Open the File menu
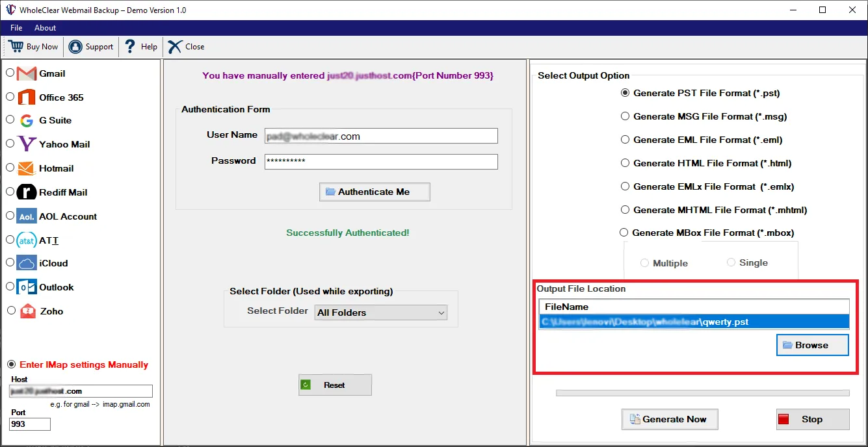868x447 pixels. click(16, 28)
